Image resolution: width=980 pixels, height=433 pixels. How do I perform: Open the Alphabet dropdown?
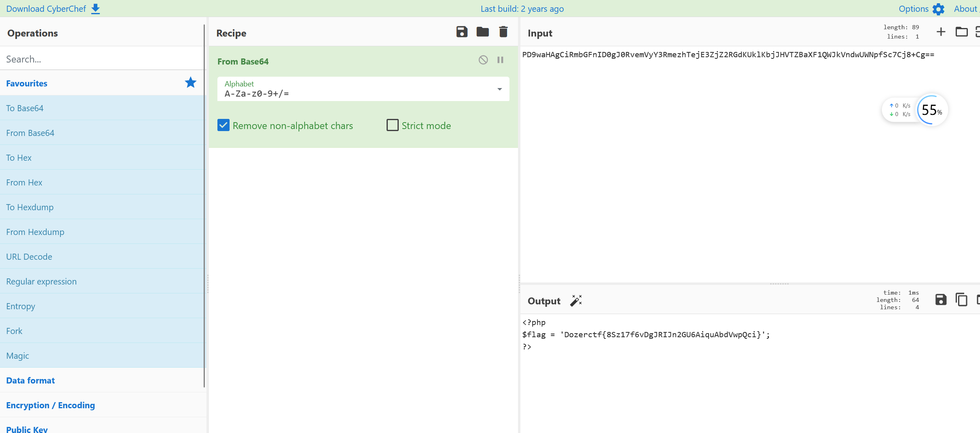pyautogui.click(x=363, y=89)
